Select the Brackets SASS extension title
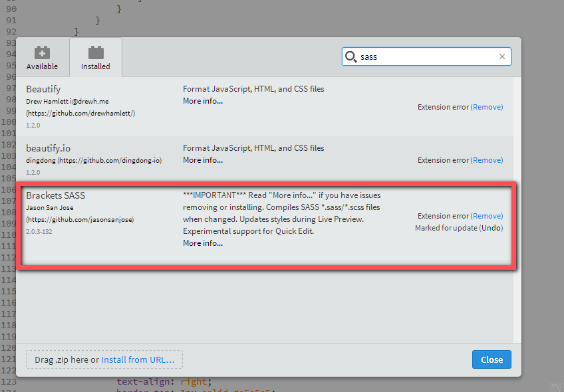The width and height of the screenshot is (564, 392). click(55, 195)
